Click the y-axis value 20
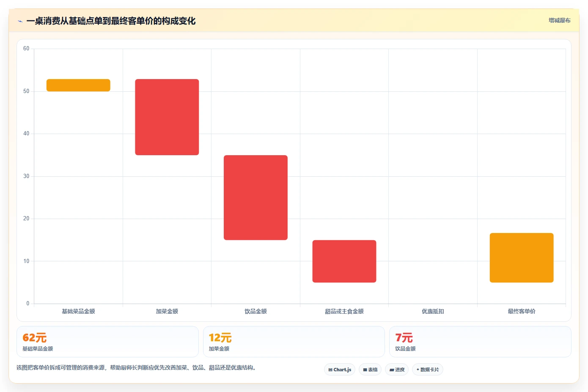Viewport: 588px width, 392px height. (26, 219)
